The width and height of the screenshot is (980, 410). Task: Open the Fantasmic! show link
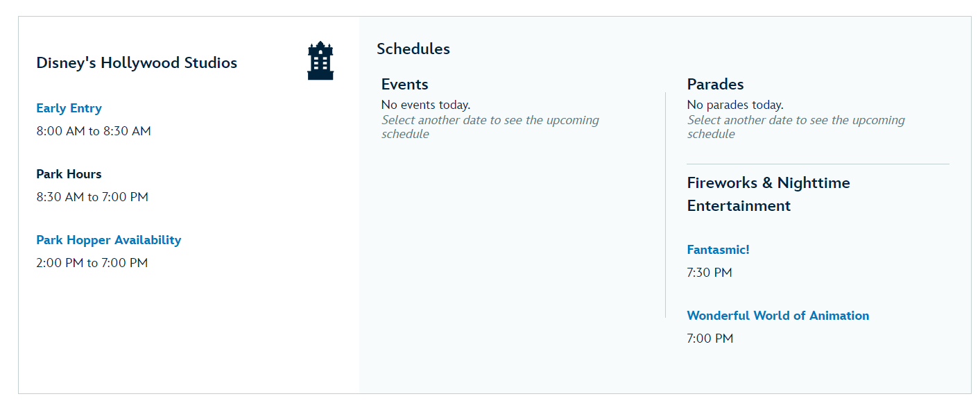click(718, 250)
